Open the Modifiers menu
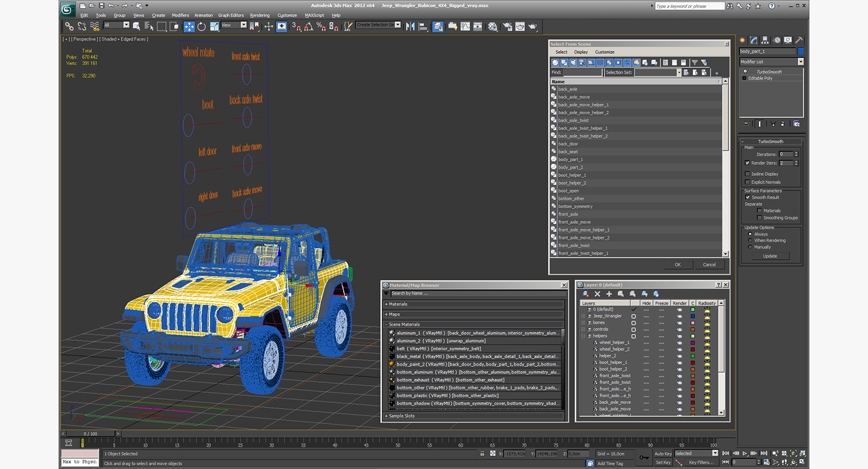The image size is (868, 469). click(x=180, y=15)
